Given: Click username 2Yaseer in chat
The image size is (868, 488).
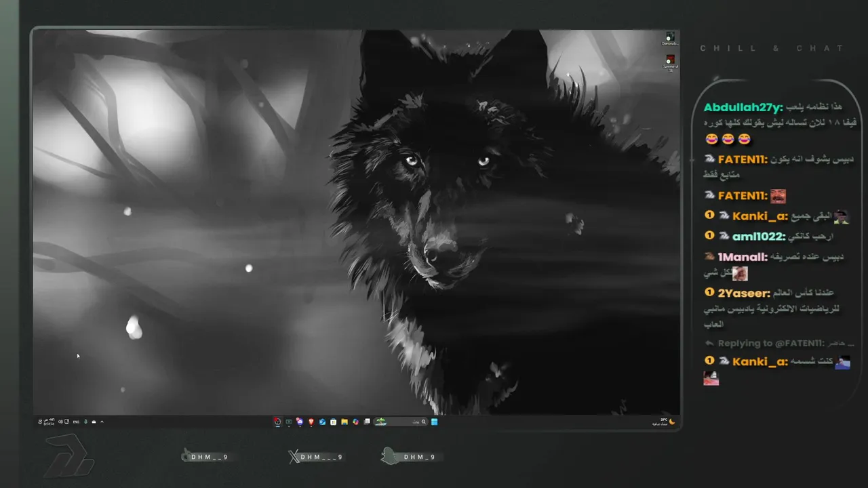Looking at the screenshot, I should pos(744,293).
